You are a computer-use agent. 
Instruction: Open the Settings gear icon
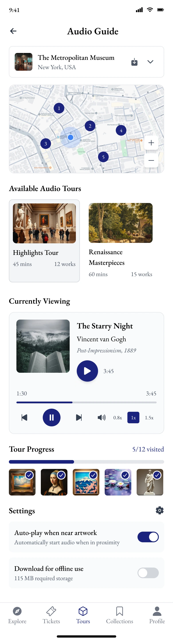click(x=159, y=510)
